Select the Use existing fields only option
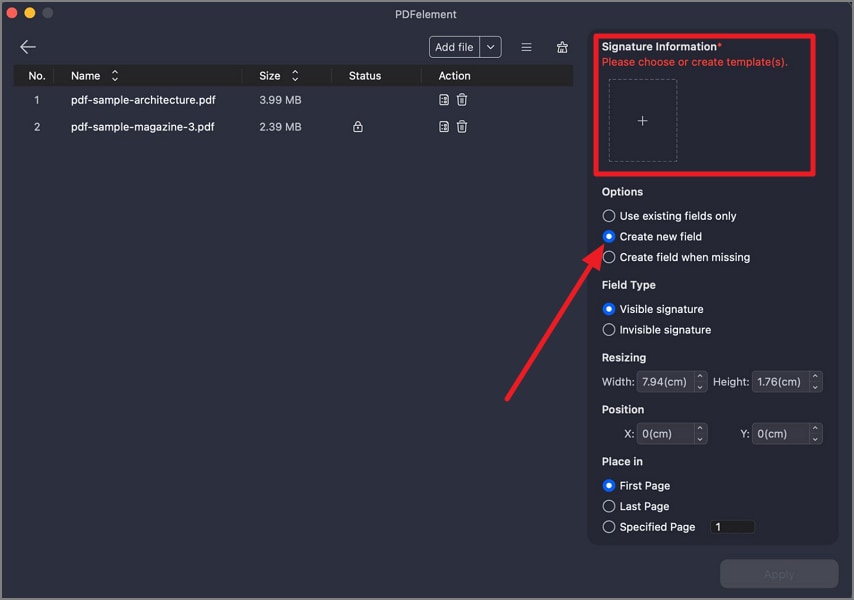The width and height of the screenshot is (854, 600). click(x=609, y=216)
